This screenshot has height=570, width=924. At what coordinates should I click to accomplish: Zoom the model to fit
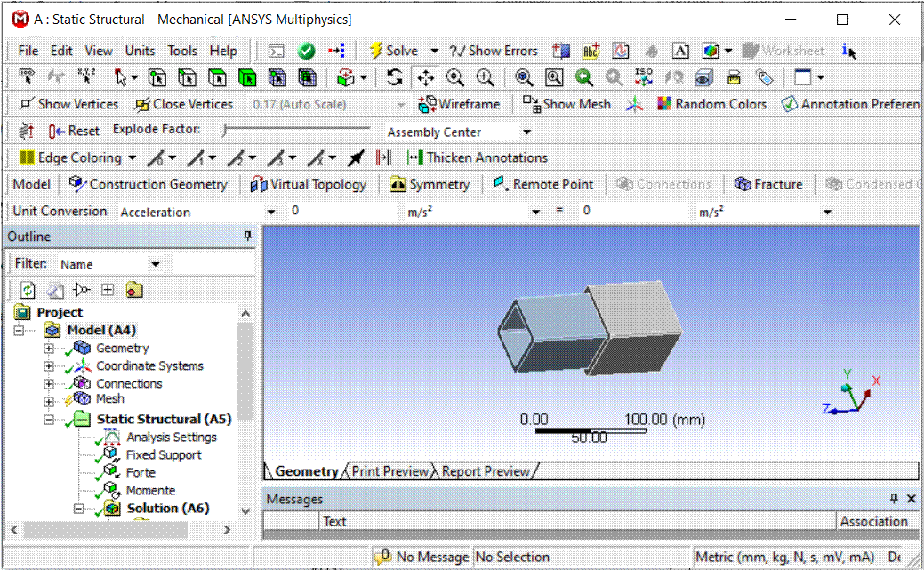pos(523,77)
